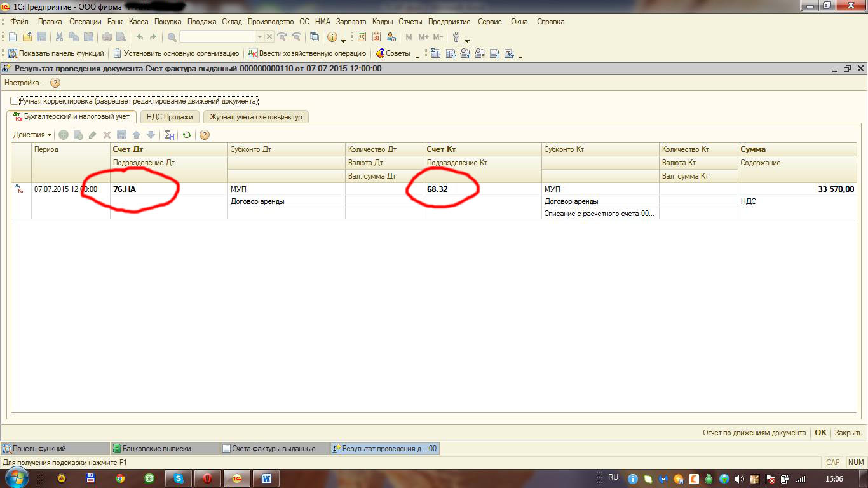Expand the Советы dropdown arrow
Image resolution: width=868 pixels, height=488 pixels.
[x=417, y=55]
